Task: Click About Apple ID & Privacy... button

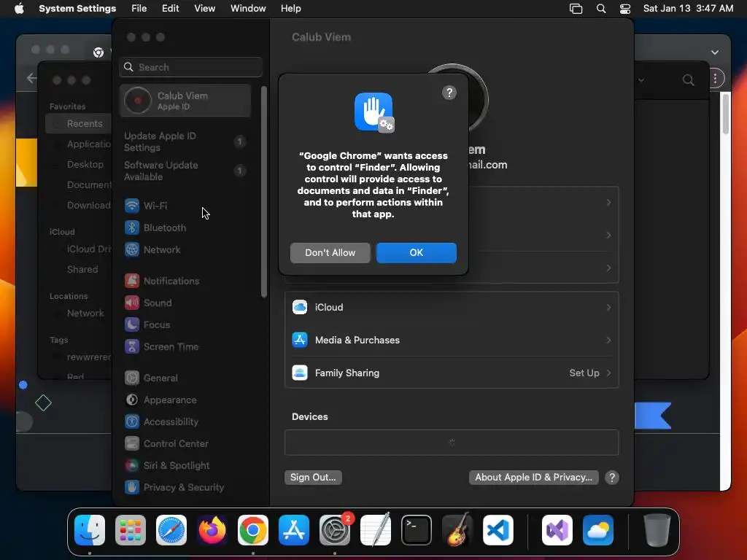Action: coord(533,477)
